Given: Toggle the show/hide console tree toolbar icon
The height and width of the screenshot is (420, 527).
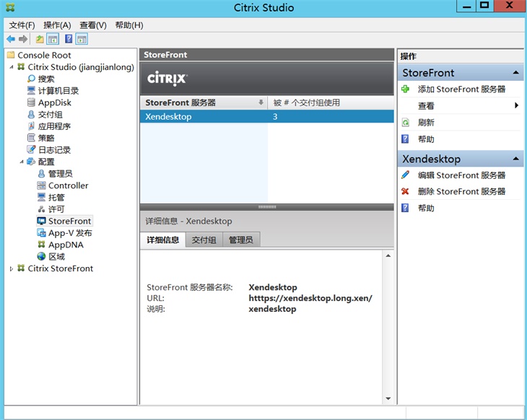Looking at the screenshot, I should click(53, 39).
